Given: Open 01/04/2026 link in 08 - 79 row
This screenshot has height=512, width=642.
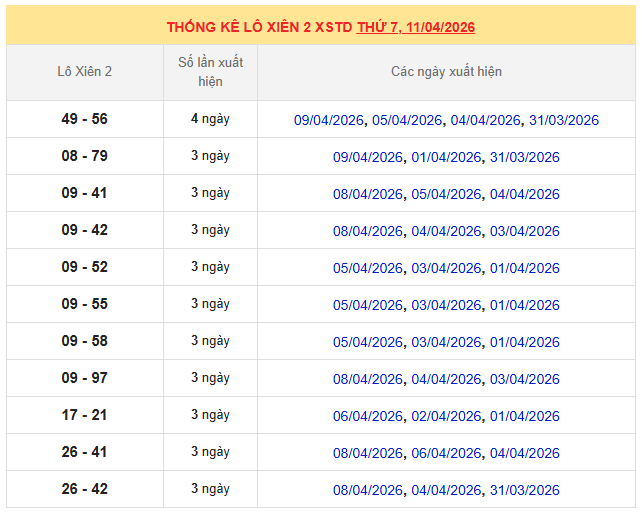Looking at the screenshot, I should (x=446, y=157).
